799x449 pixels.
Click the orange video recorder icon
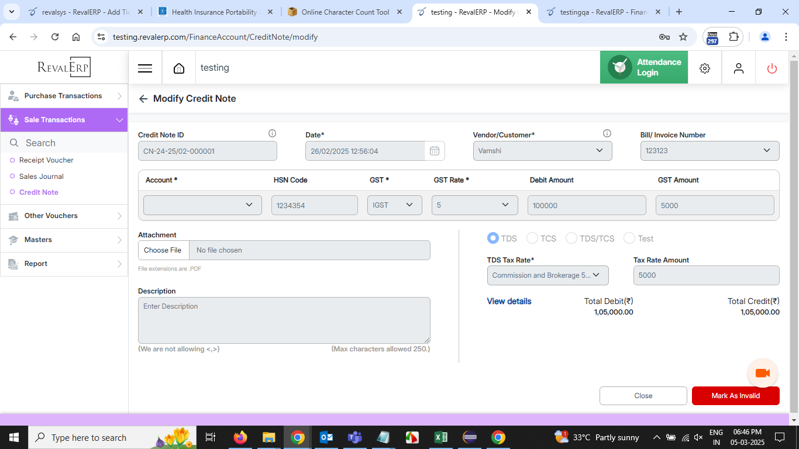762,373
